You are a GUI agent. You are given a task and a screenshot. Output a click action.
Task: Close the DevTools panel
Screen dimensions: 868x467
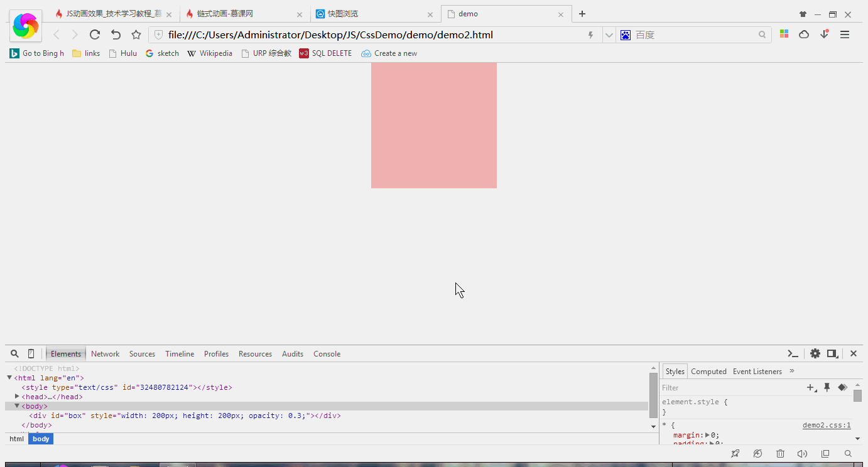pos(854,353)
